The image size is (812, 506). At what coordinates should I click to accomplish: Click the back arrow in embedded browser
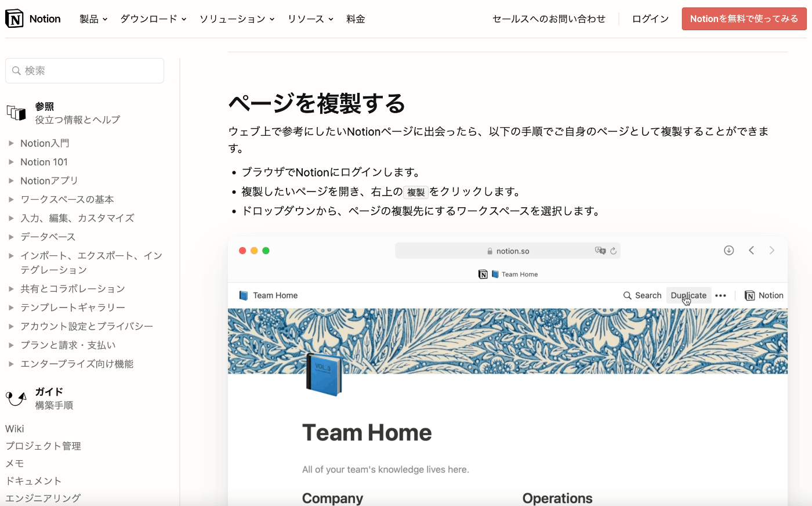[752, 251]
